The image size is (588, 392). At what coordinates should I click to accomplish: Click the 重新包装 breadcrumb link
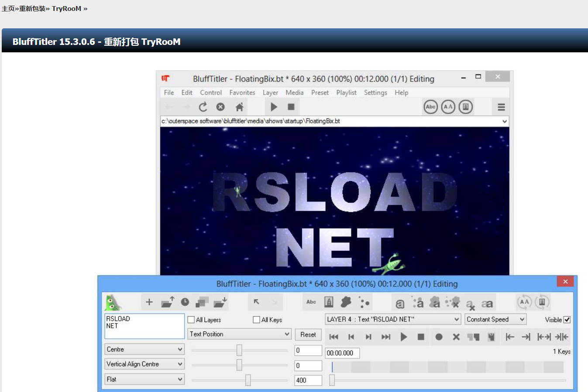click(32, 8)
